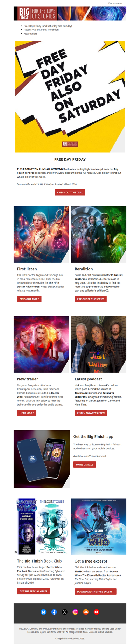Viewport: 140px width, 644px height.
Task: Open the Fifth Doctor Helter Skelter artwork
Action: 41,234
